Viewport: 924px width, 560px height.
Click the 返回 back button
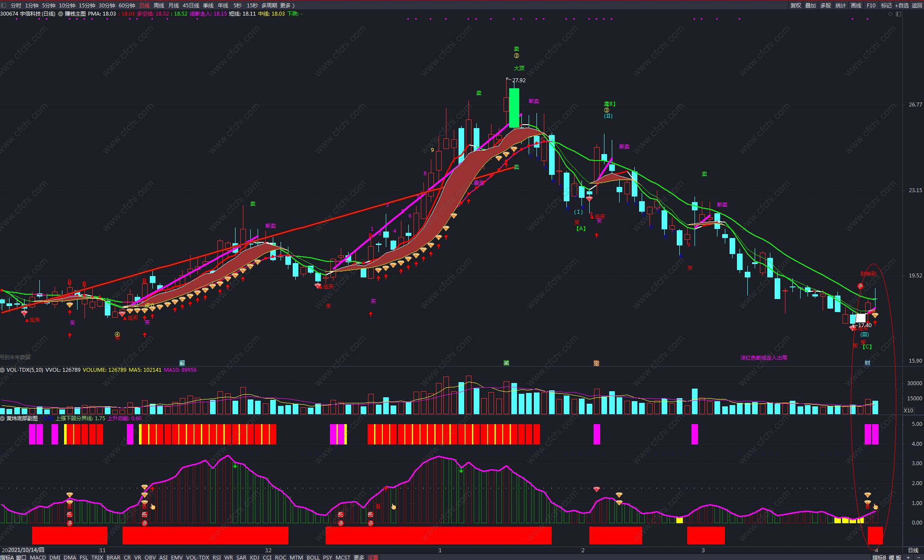click(x=917, y=5)
